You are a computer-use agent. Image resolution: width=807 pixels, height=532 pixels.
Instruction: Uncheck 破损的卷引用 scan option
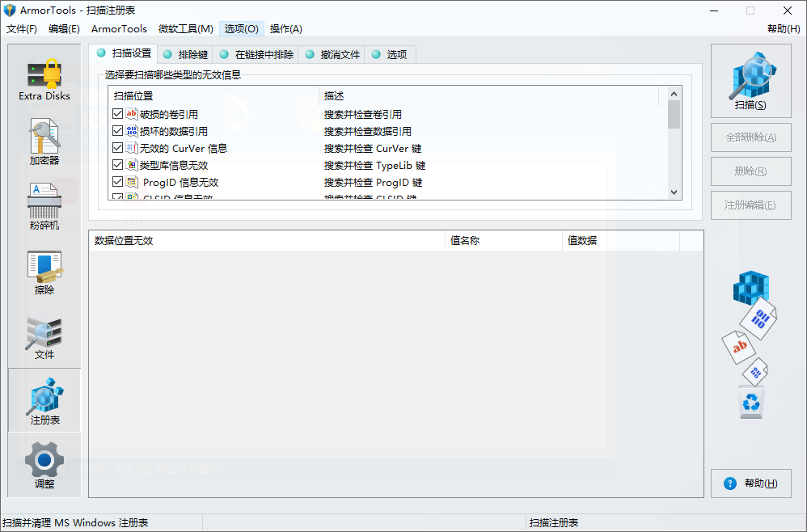(118, 114)
